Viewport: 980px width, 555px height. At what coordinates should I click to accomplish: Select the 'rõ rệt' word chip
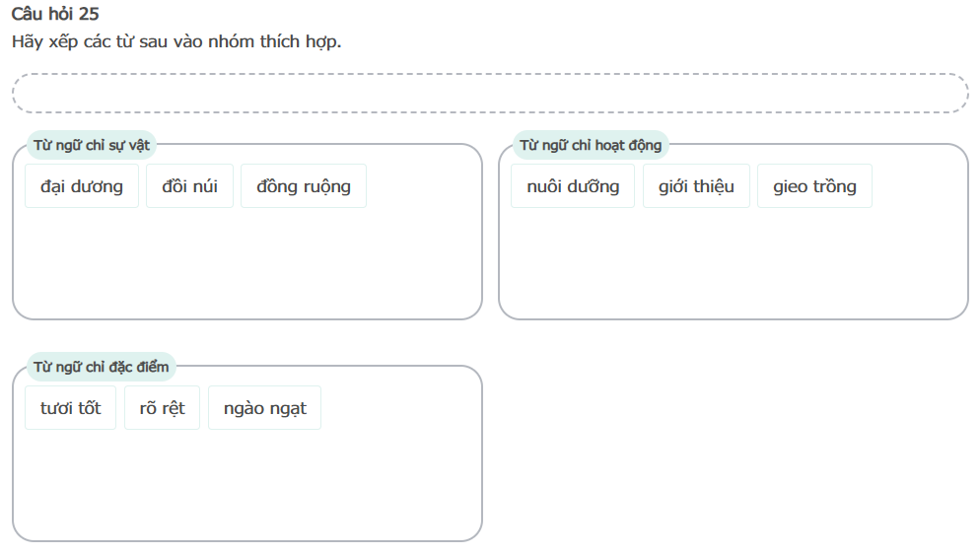click(x=162, y=408)
